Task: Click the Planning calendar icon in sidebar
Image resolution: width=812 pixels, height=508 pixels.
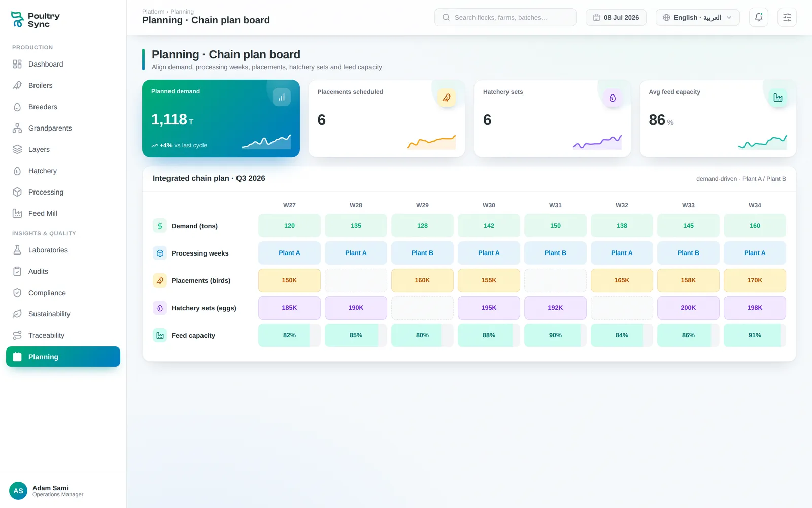Action: [17, 357]
